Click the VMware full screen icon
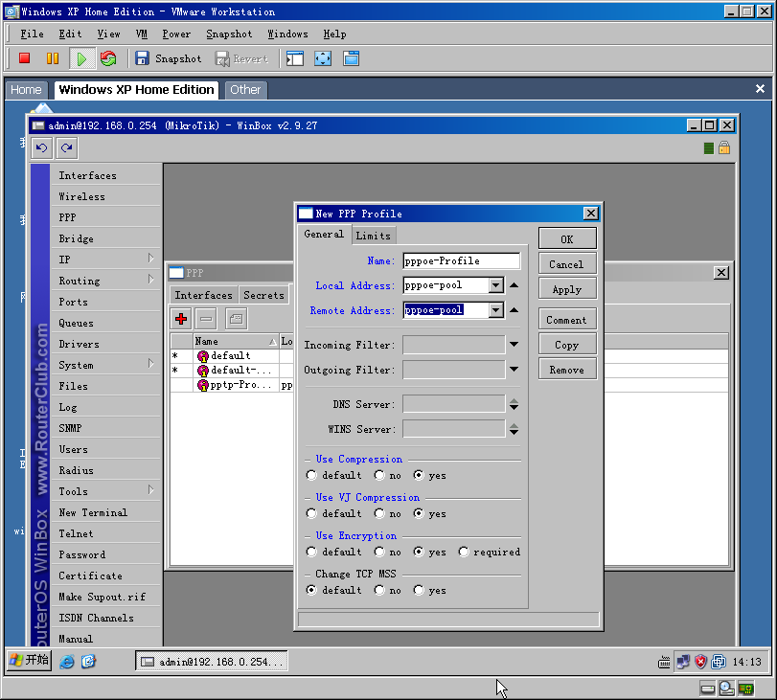Image resolution: width=777 pixels, height=700 pixels. tap(323, 58)
